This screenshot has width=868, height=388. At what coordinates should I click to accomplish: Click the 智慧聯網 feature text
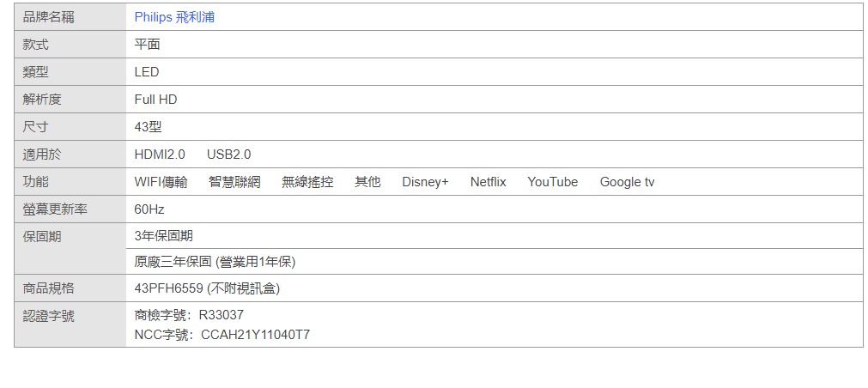pyautogui.click(x=234, y=181)
